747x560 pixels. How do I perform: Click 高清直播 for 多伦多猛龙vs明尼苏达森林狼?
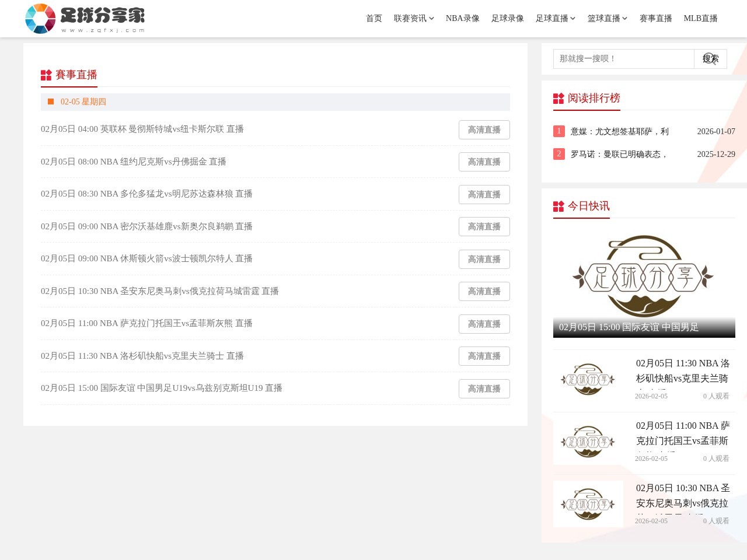coord(484,194)
